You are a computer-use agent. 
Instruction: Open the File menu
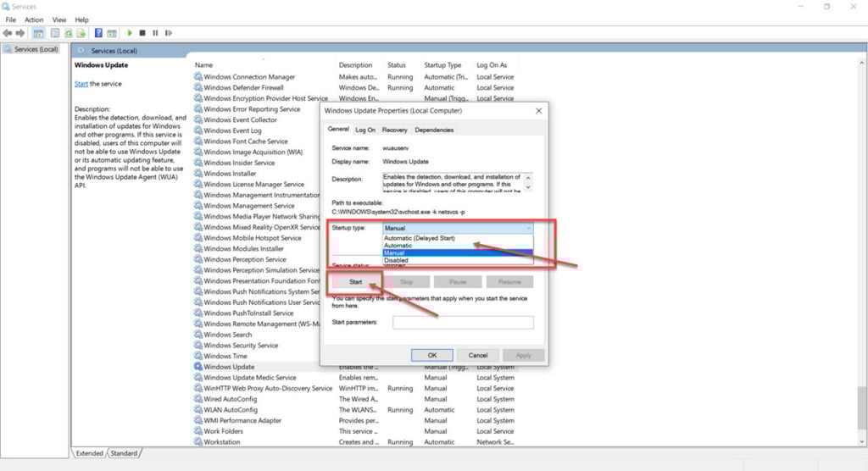coord(10,19)
